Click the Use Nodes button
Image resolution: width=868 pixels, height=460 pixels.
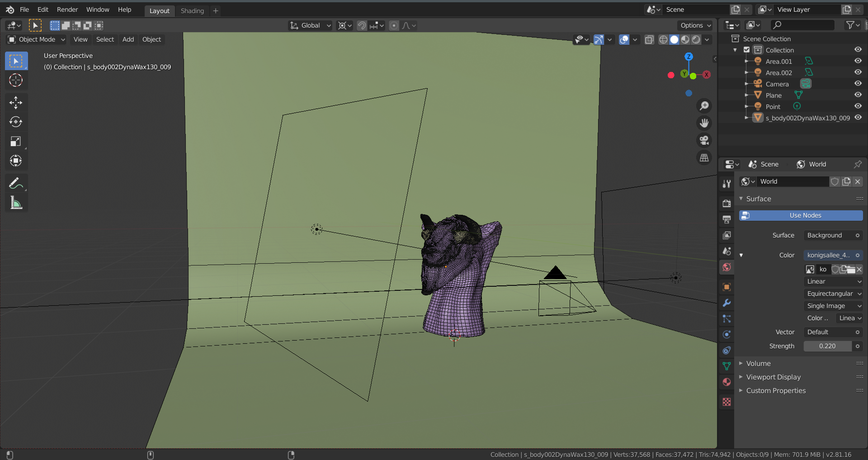pos(801,215)
